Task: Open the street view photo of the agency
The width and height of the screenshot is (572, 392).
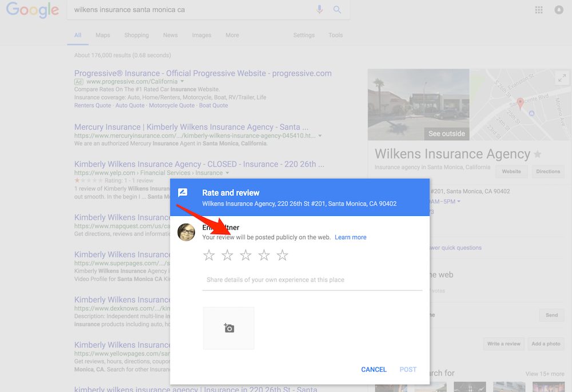Action: [419, 105]
